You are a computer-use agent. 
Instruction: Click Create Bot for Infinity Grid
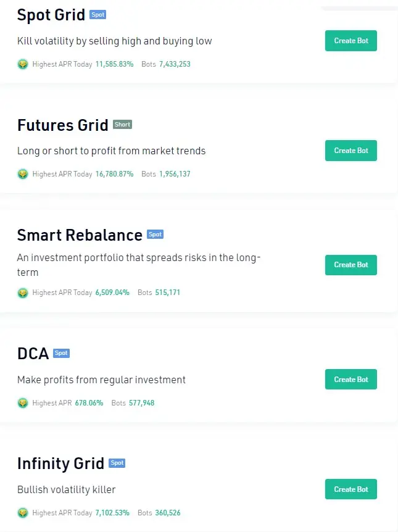click(x=351, y=489)
